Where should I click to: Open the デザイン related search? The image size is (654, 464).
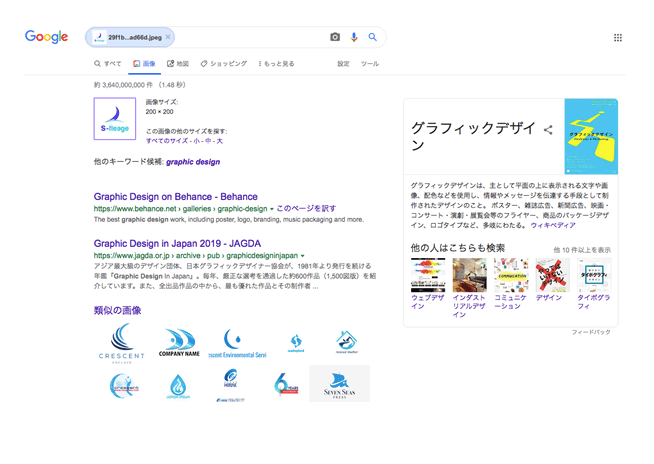(548, 298)
